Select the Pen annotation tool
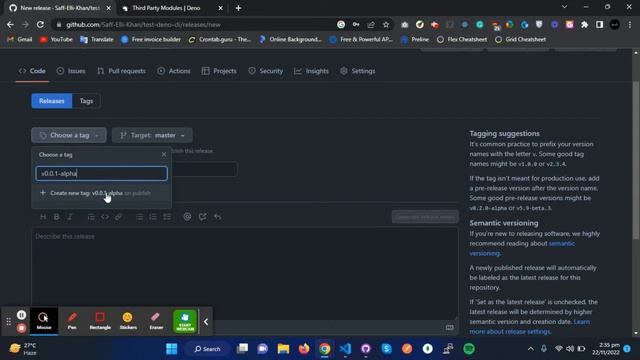Screen dimensions: 640x360 coord(72,321)
